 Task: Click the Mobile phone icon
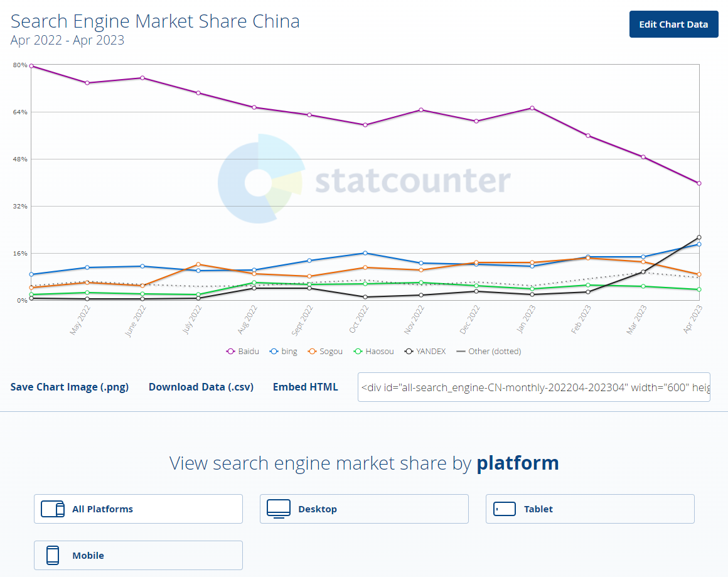coord(53,556)
